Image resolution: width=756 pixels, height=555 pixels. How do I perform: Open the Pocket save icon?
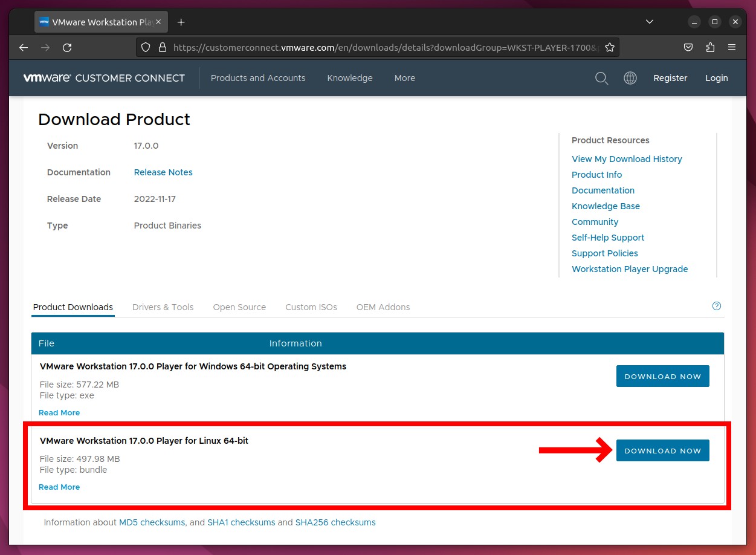(688, 47)
